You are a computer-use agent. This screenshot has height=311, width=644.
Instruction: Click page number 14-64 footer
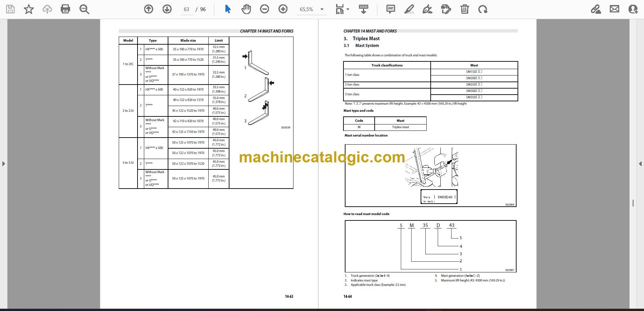click(347, 297)
